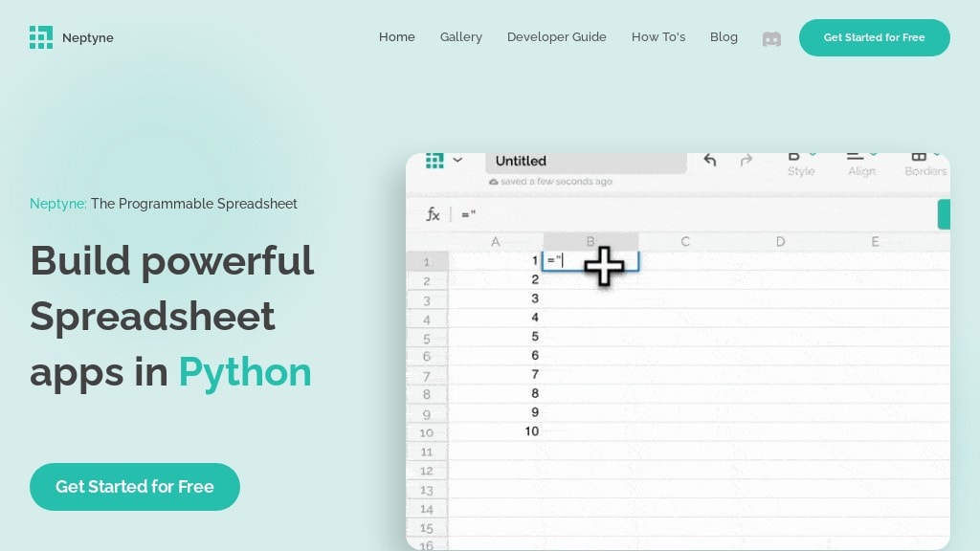
Task: Click the Blog navigation link
Action: click(724, 36)
